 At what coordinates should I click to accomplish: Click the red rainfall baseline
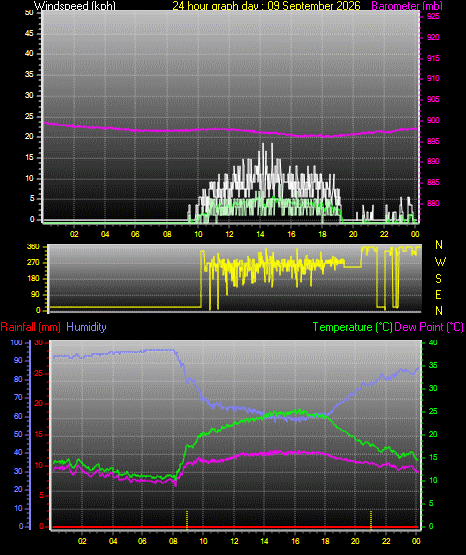tap(235, 527)
